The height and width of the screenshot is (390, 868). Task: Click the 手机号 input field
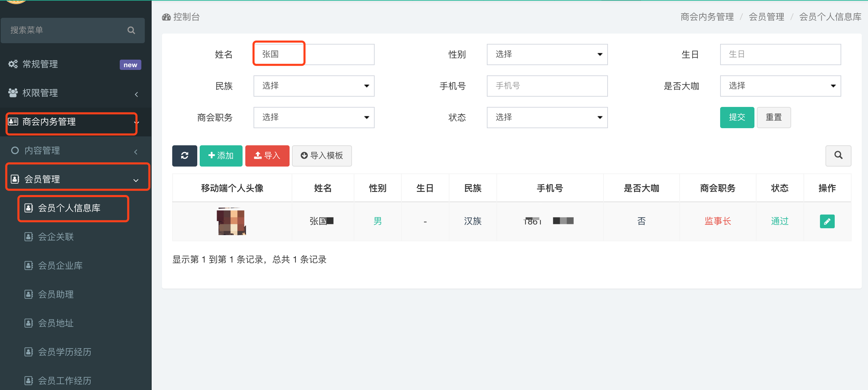click(x=547, y=86)
